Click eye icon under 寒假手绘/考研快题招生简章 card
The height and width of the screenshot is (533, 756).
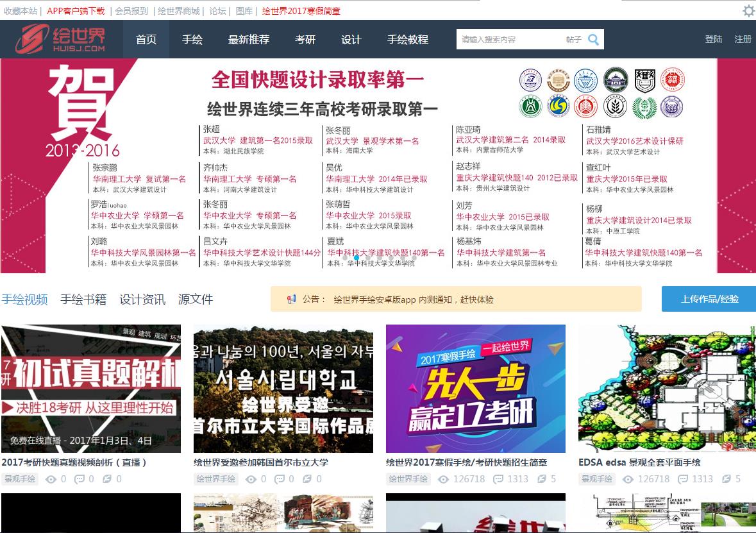point(444,479)
